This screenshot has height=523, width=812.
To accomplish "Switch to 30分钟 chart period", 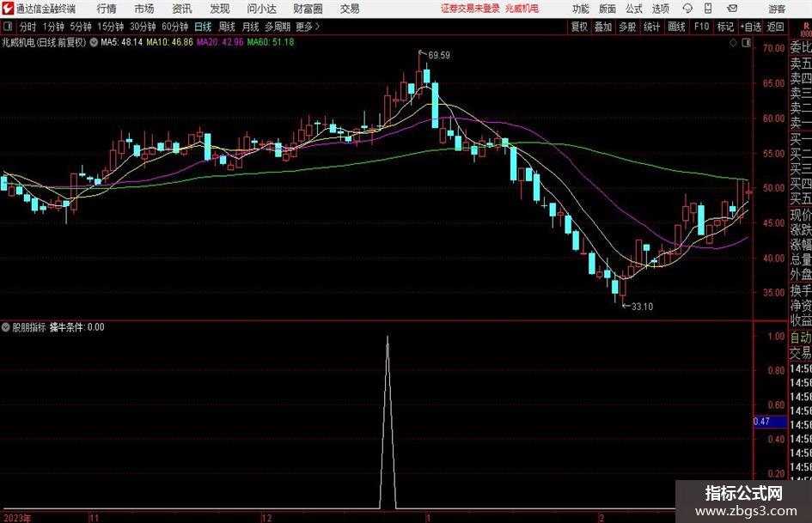I will [143, 27].
